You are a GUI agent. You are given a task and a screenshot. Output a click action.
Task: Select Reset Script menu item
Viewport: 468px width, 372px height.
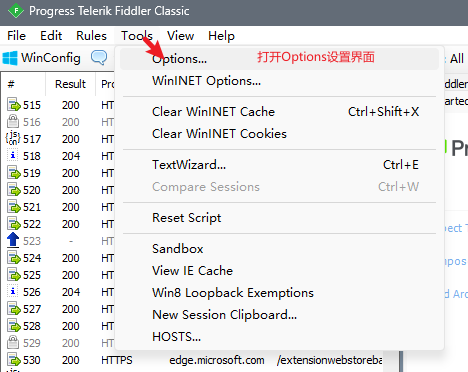click(x=279, y=218)
